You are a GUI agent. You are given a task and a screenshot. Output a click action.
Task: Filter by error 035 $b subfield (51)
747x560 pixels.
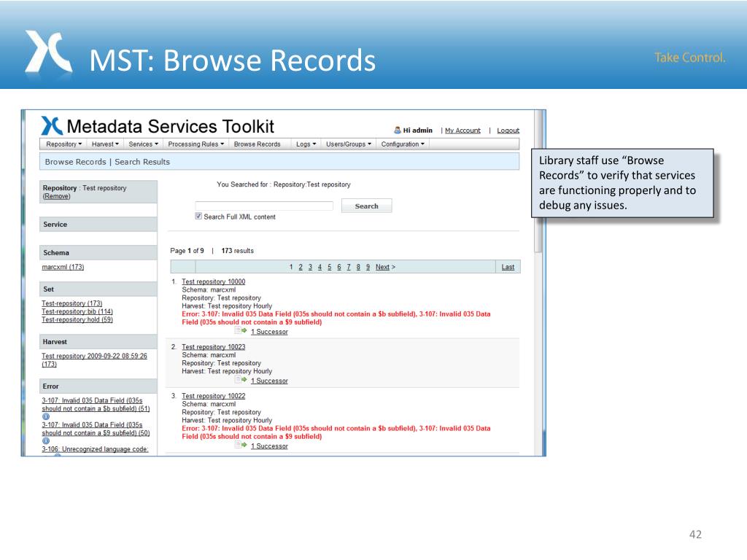(96, 405)
